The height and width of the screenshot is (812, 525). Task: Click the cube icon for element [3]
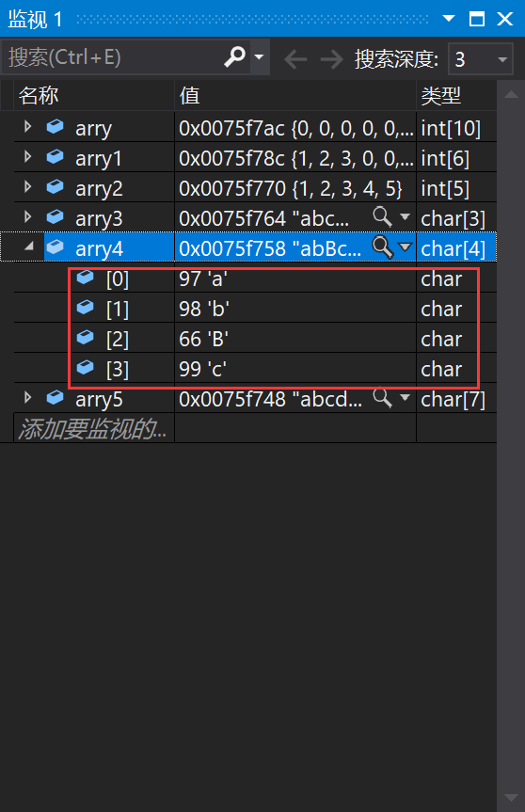click(86, 367)
